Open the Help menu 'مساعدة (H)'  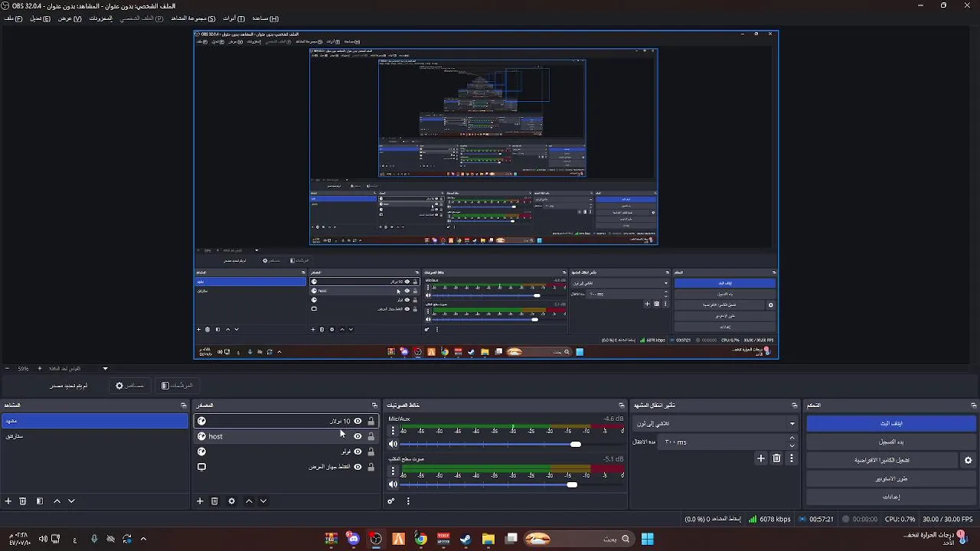(x=265, y=18)
